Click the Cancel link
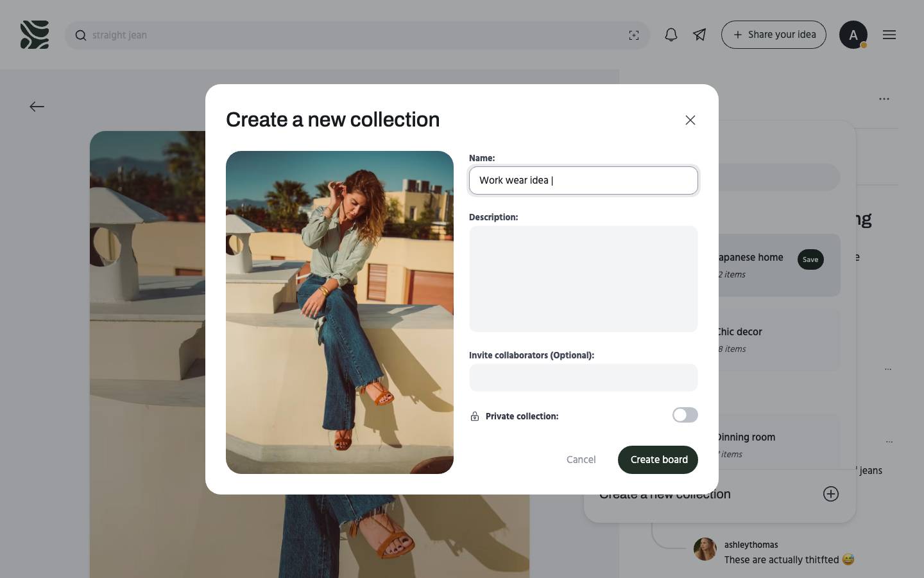This screenshot has height=578, width=924. tap(581, 460)
